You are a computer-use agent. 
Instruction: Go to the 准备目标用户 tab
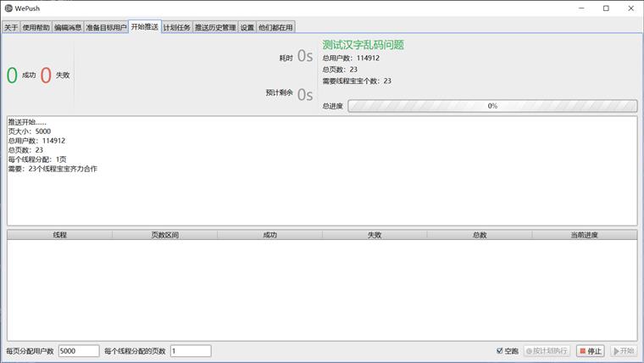click(106, 27)
